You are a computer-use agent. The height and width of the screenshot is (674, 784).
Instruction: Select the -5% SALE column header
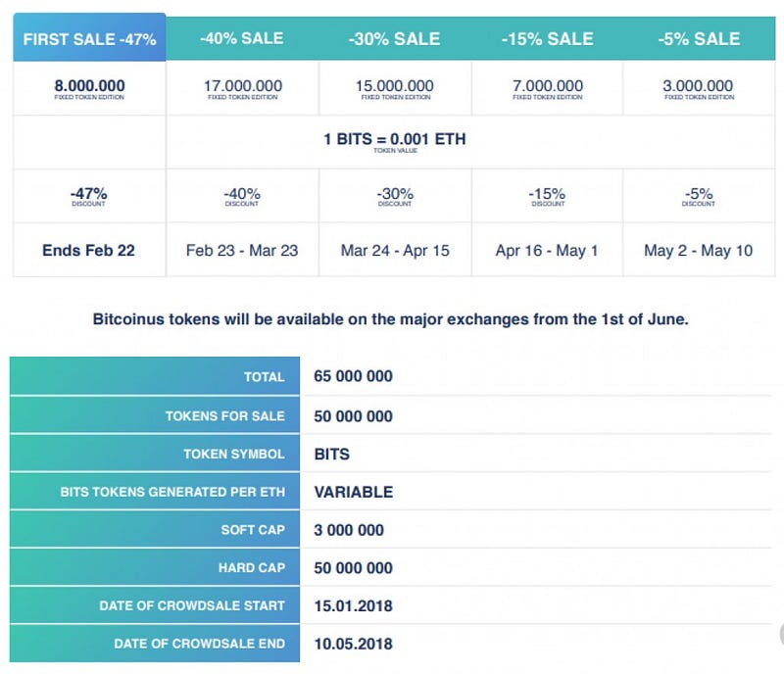coord(699,38)
